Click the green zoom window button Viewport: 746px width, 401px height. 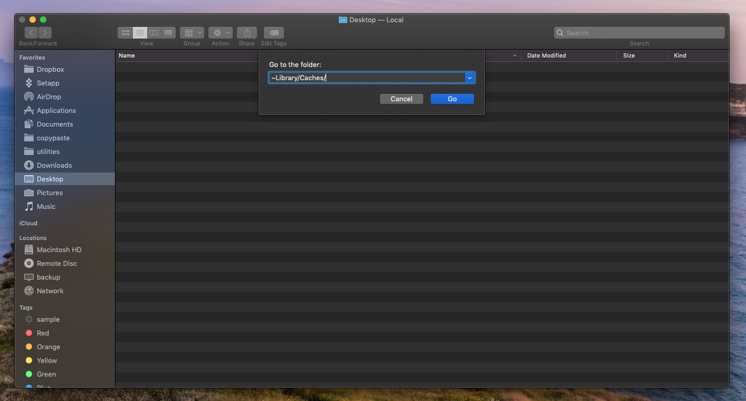click(x=43, y=20)
